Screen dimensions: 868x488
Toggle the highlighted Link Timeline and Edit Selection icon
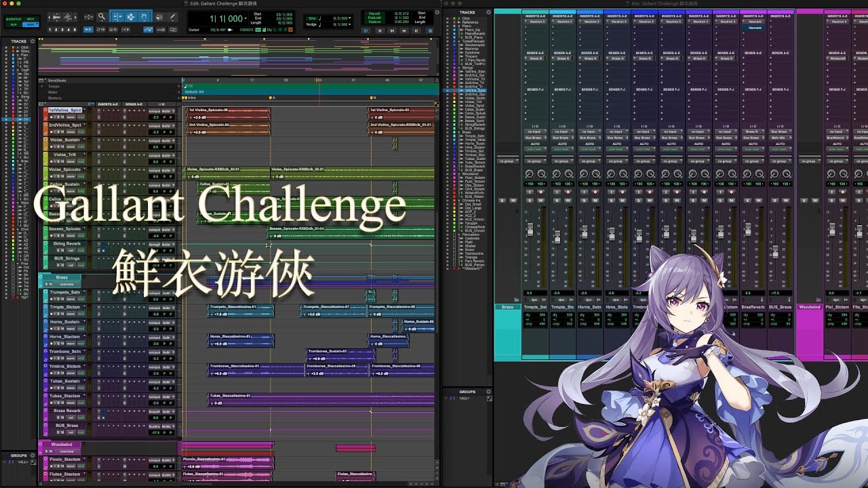[149, 30]
